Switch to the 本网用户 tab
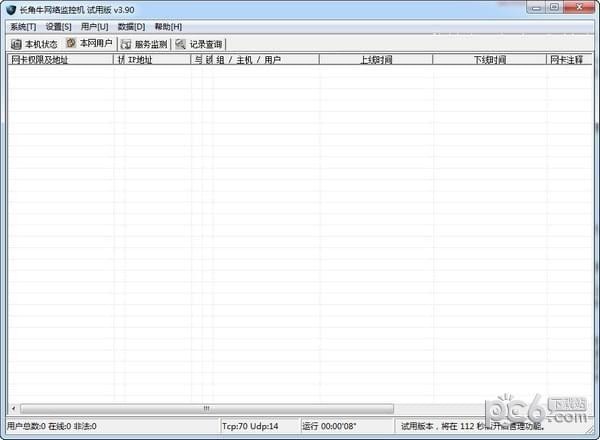600x440 pixels. [89, 43]
